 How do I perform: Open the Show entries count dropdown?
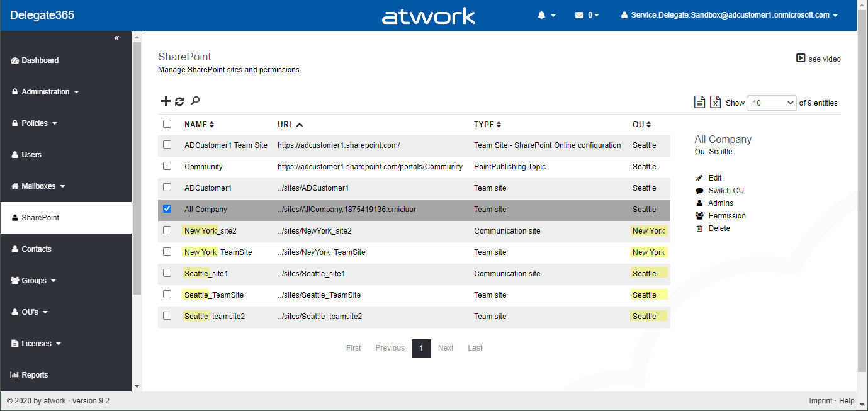pyautogui.click(x=771, y=103)
